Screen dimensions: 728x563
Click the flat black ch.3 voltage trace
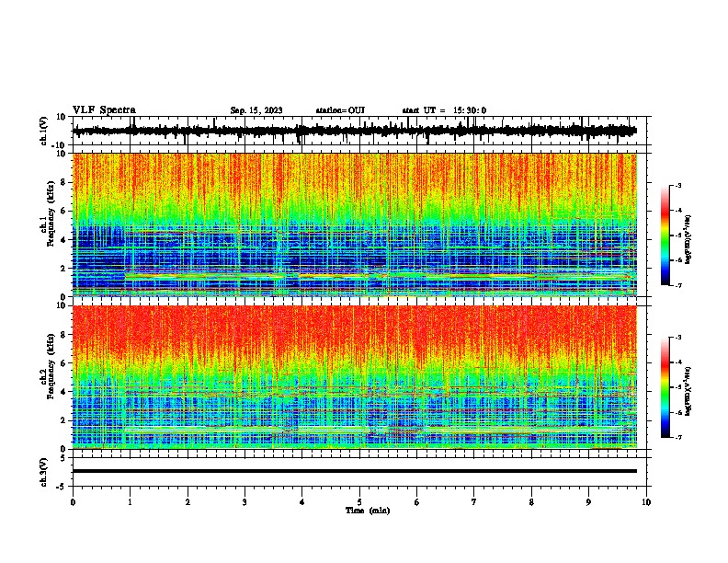(355, 471)
